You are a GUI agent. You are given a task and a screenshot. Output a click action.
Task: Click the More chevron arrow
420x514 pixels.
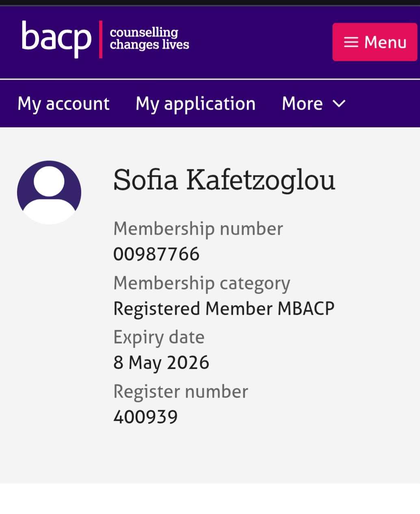(339, 104)
